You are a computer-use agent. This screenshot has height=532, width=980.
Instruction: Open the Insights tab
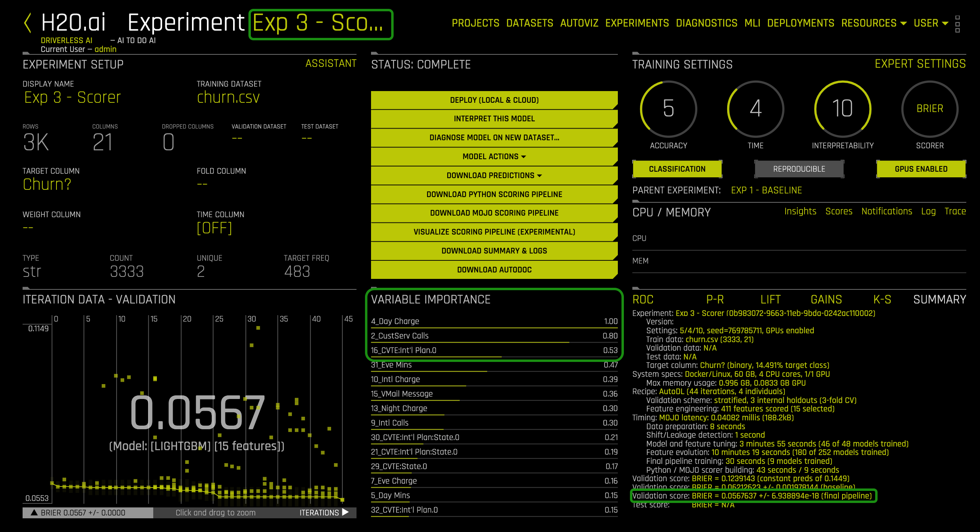pos(800,211)
